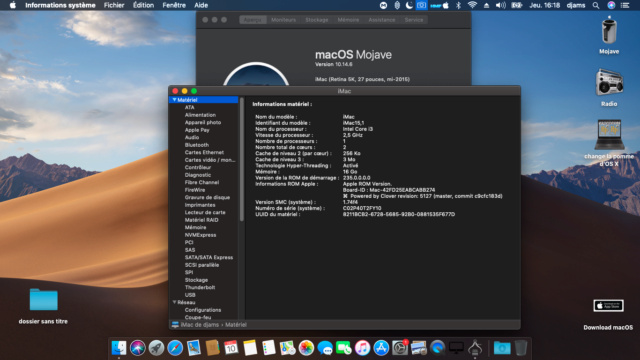Viewport: 640px width, 360px height.
Task: Open Launchpad rocket icon in dock
Action: tap(156, 348)
